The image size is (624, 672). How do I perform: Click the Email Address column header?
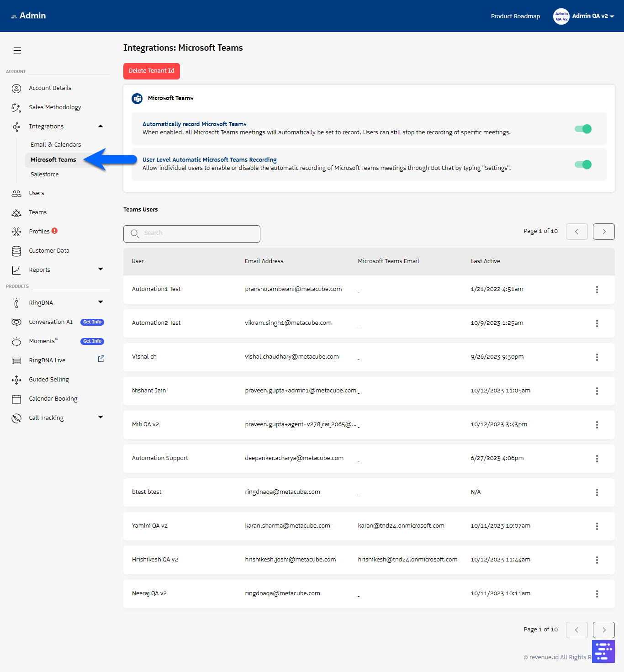264,261
